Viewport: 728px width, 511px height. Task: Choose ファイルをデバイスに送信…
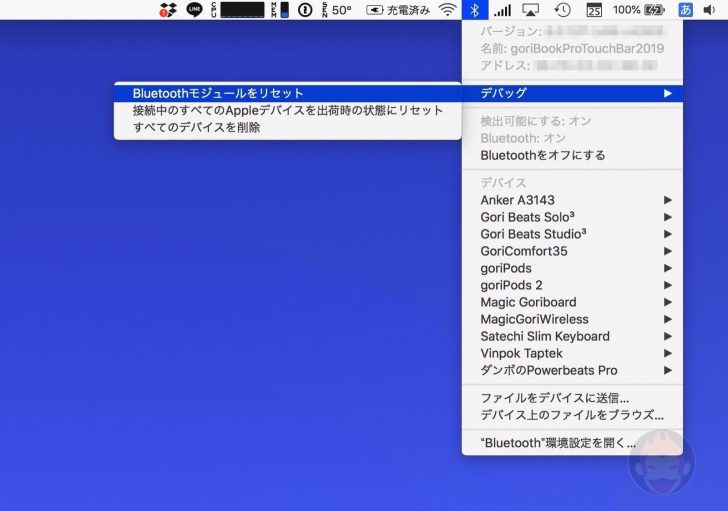click(x=572, y=398)
